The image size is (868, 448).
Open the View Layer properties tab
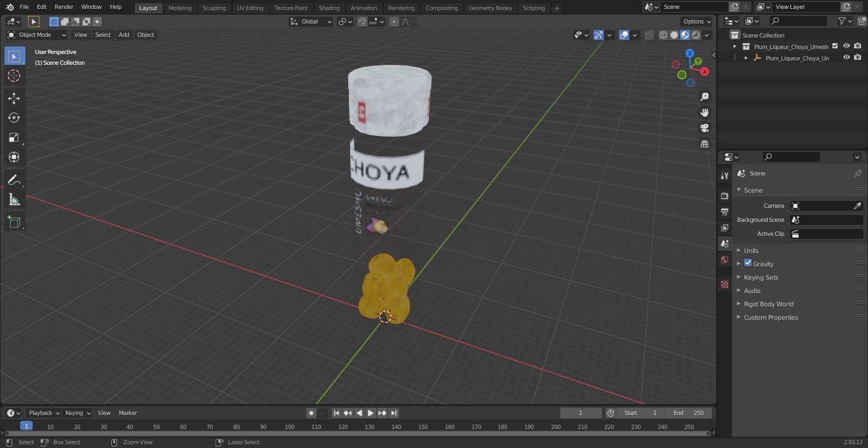[724, 227]
